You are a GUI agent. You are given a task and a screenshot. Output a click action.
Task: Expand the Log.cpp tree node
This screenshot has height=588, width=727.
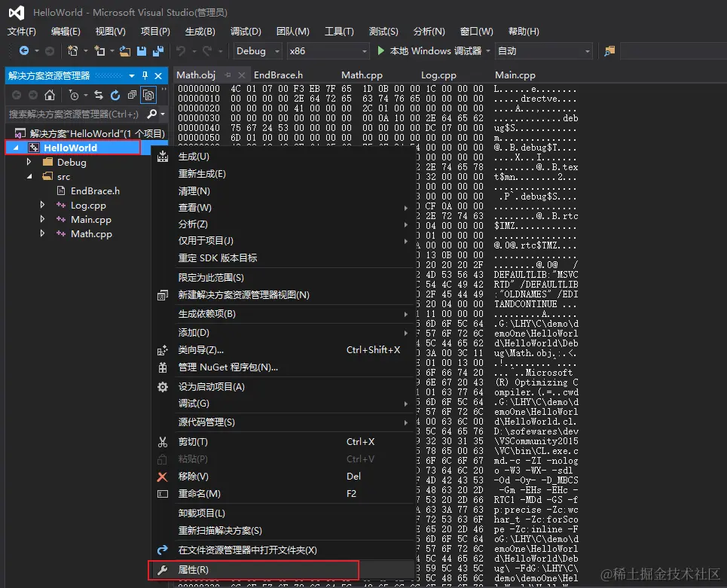pos(43,206)
